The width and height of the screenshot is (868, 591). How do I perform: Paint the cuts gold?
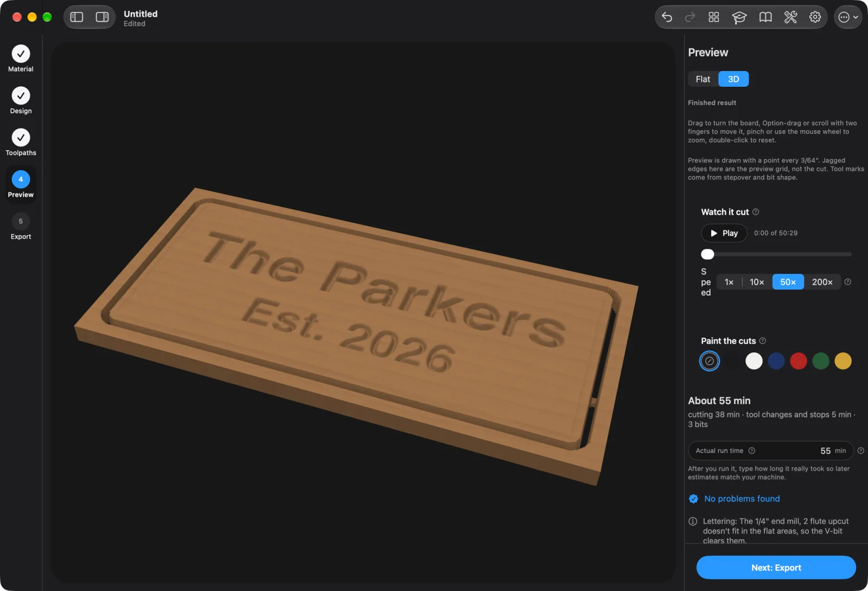(x=843, y=361)
